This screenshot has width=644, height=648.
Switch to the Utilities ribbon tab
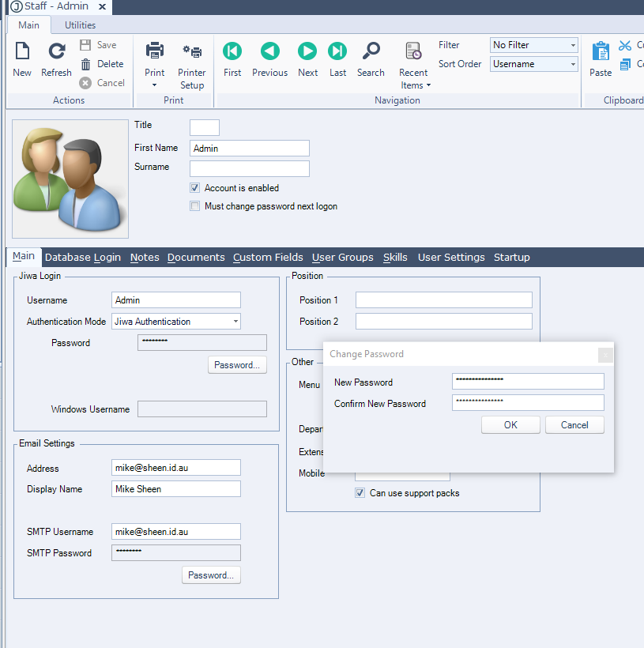pyautogui.click(x=80, y=25)
